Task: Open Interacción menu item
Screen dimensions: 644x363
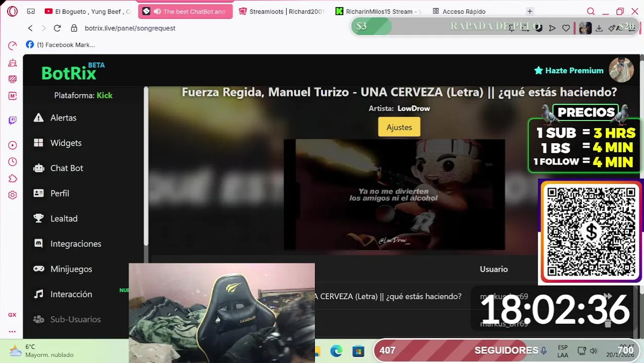Action: 71,294
